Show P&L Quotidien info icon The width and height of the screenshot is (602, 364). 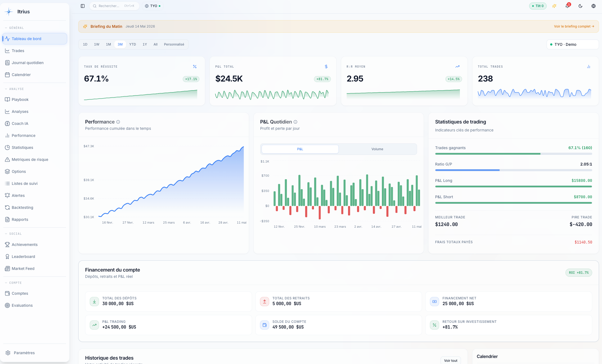coord(295,122)
